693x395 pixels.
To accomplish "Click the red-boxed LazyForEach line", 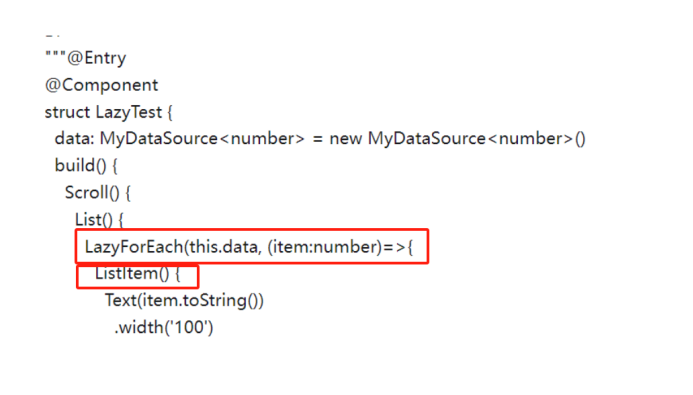I will click(x=252, y=247).
